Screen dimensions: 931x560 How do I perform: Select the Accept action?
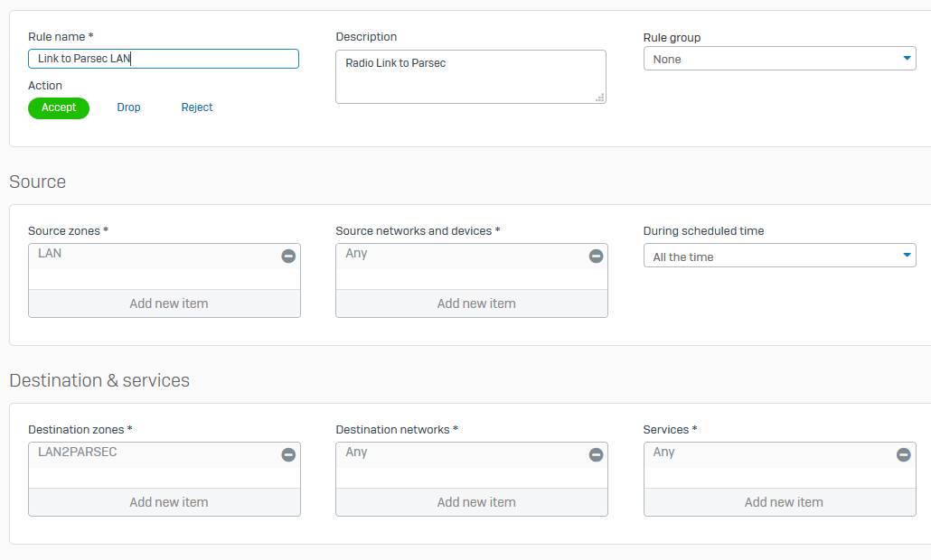pyautogui.click(x=59, y=107)
